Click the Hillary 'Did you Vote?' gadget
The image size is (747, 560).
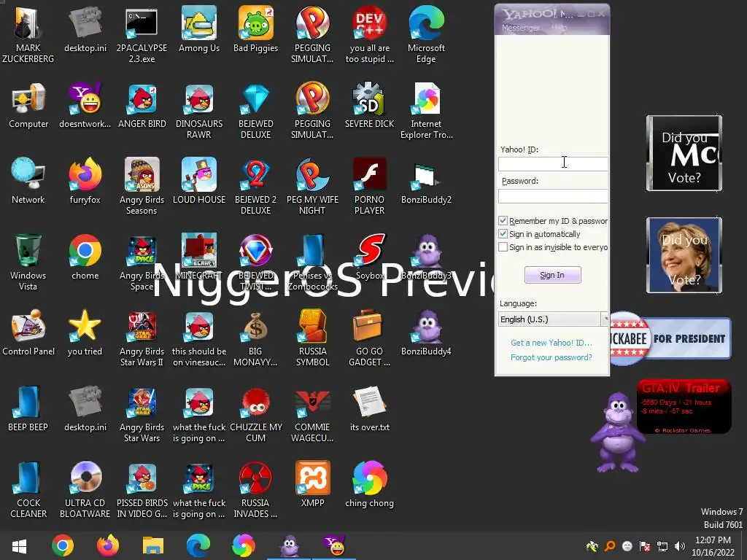684,254
